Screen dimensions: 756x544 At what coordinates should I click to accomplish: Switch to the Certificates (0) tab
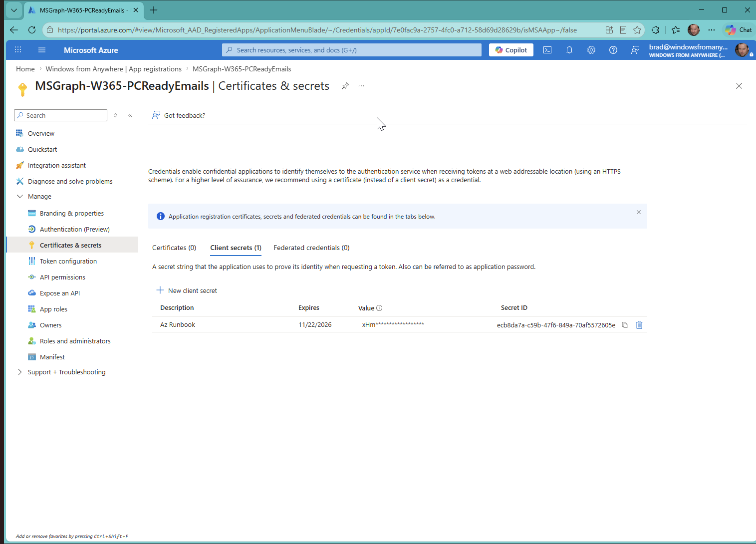point(174,248)
